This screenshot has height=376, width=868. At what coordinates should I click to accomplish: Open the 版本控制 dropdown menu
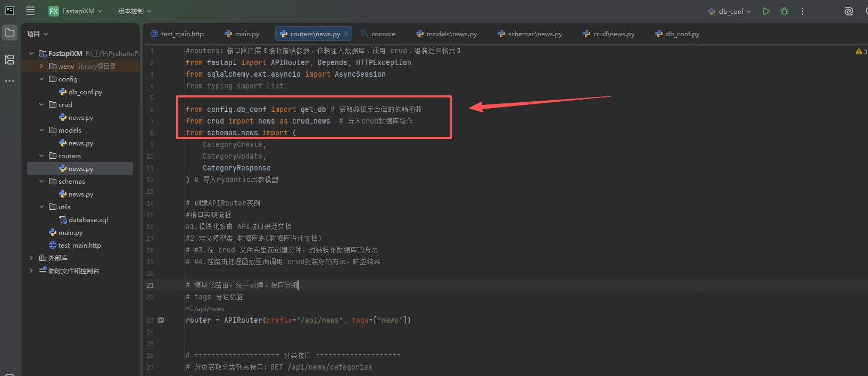pos(135,11)
